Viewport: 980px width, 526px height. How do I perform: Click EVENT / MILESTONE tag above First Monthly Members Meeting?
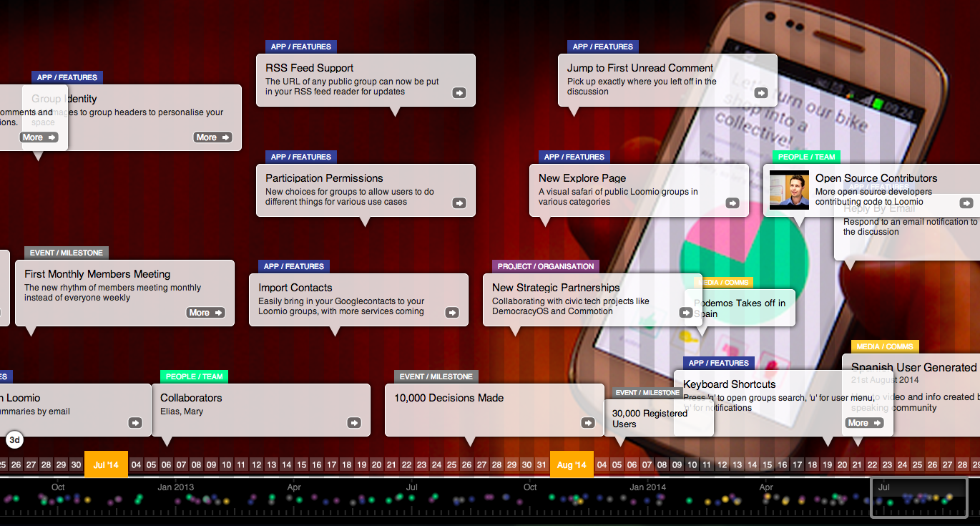(67, 253)
